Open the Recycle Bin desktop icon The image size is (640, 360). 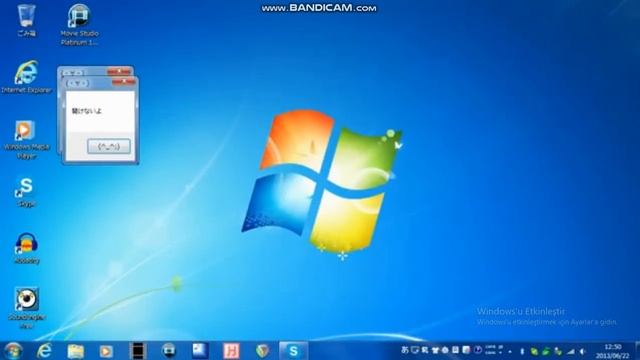[27, 20]
